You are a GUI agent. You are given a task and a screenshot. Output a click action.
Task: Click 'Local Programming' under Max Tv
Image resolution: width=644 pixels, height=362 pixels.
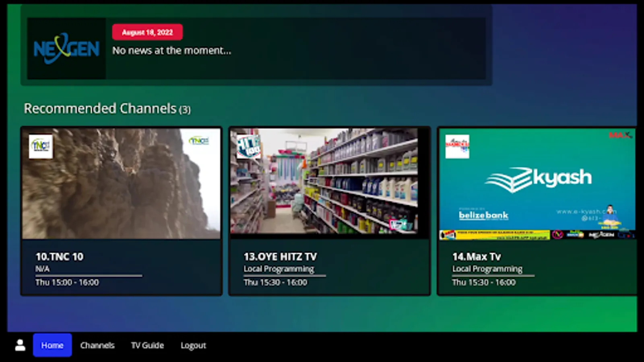pos(487,269)
